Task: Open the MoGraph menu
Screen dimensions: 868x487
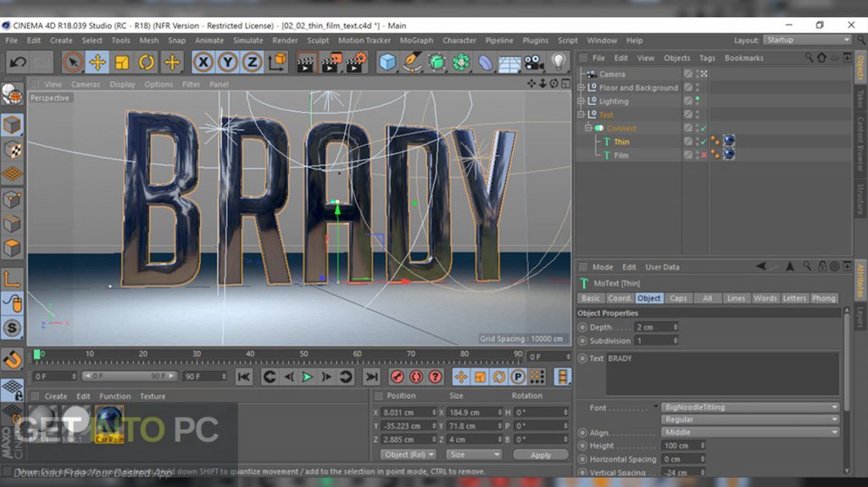Action: tap(415, 40)
